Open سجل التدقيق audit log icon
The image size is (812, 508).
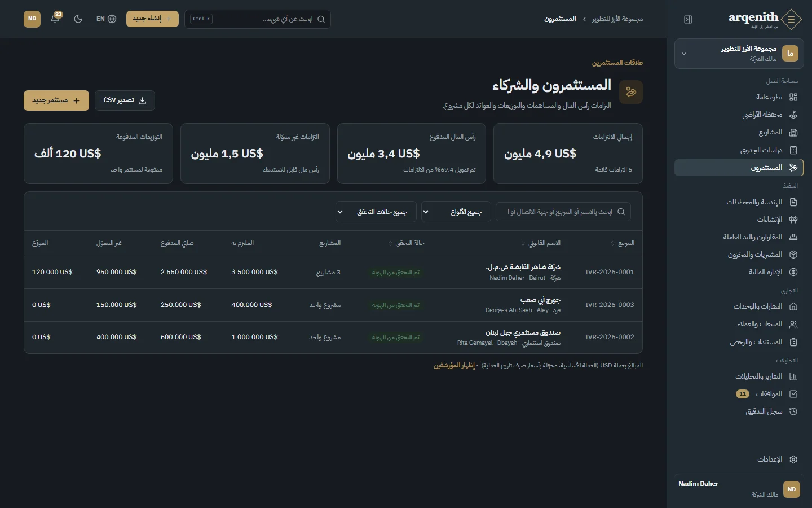click(x=793, y=411)
